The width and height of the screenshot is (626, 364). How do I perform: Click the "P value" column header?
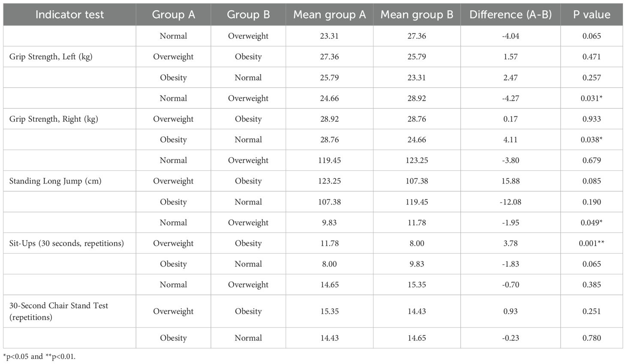point(592,15)
